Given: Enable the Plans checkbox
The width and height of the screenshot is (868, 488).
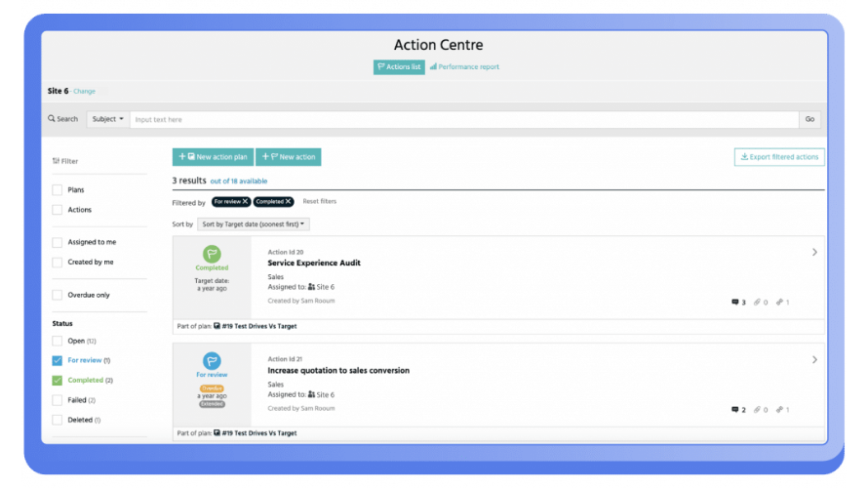Looking at the screenshot, I should tap(57, 190).
